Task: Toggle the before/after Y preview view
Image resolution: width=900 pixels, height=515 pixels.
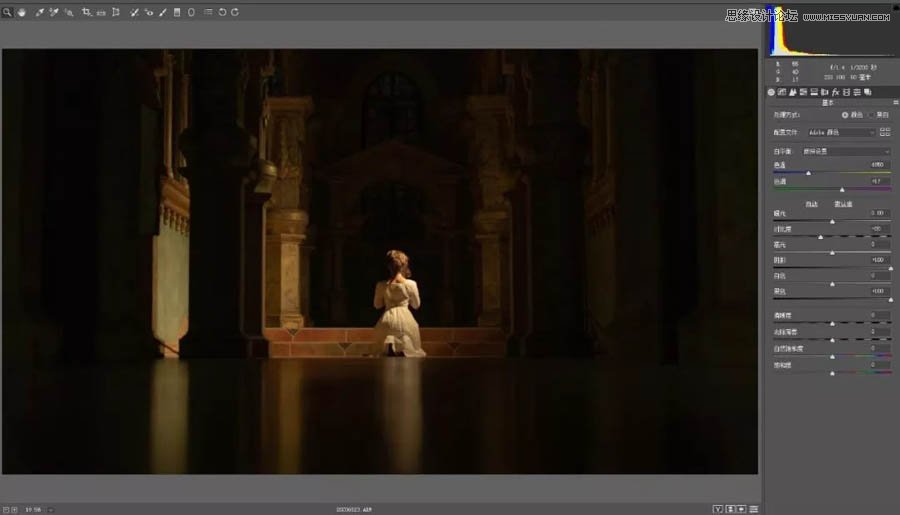Action: pyautogui.click(x=717, y=509)
